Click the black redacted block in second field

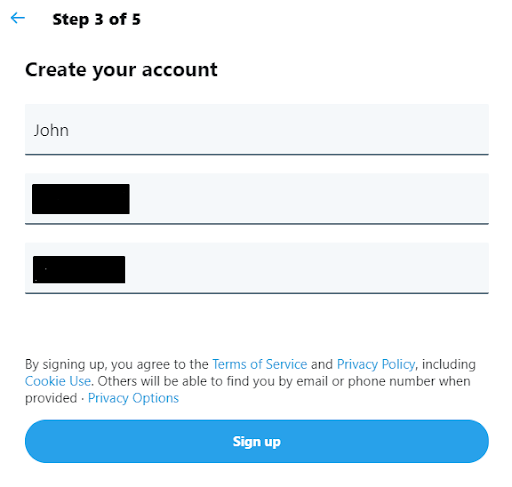81,199
